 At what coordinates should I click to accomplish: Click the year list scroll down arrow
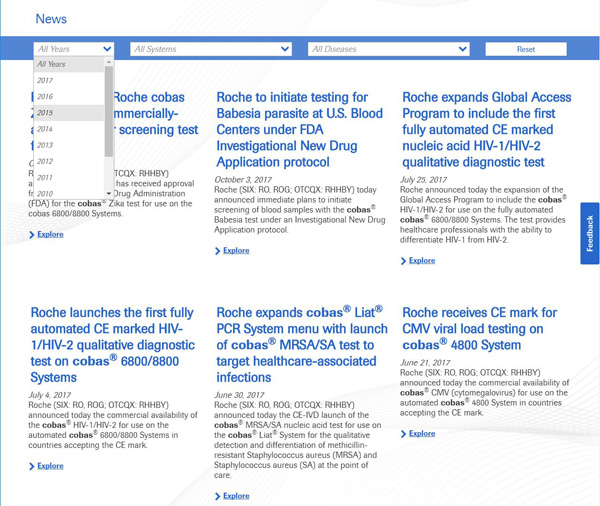(x=109, y=193)
